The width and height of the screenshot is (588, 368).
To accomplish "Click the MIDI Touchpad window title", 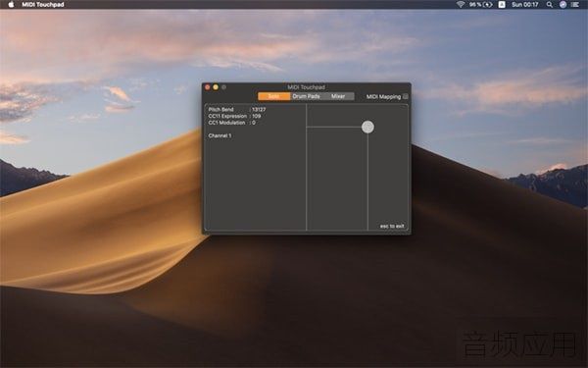I will [306, 87].
